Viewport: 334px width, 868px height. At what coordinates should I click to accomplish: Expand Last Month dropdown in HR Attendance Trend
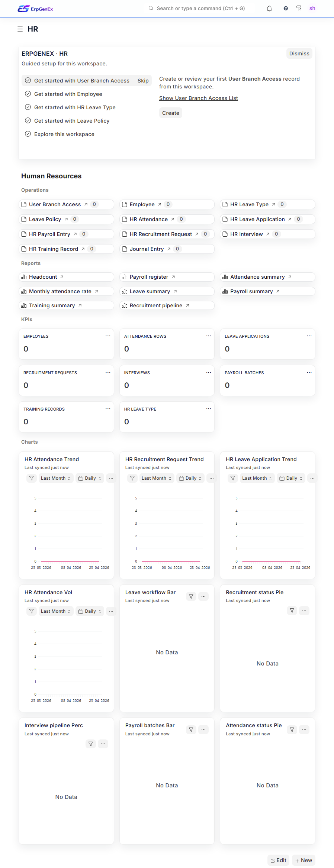pyautogui.click(x=55, y=478)
